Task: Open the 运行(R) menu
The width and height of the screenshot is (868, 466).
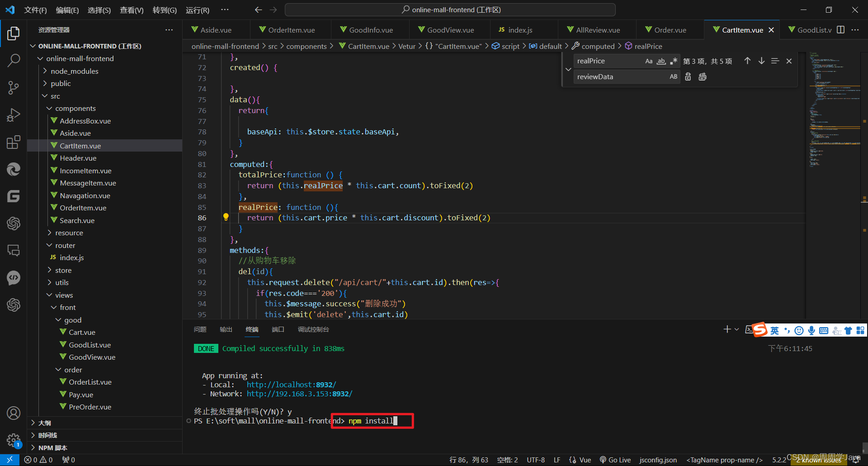Action: coord(198,10)
